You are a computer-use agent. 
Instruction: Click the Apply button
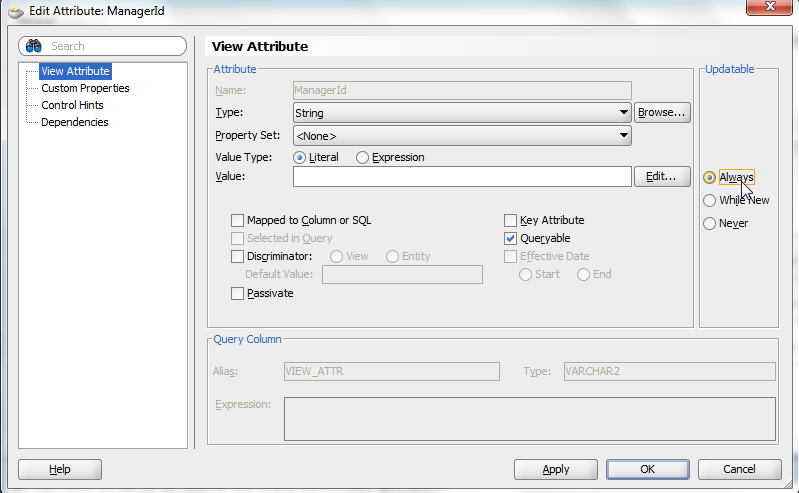555,469
